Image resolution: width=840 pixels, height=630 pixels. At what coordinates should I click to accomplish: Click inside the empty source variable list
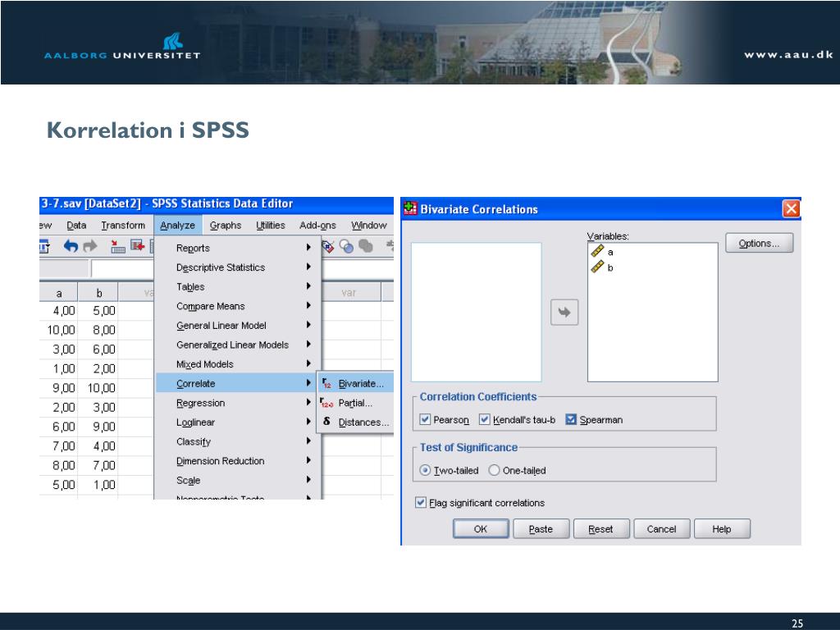[x=477, y=312]
